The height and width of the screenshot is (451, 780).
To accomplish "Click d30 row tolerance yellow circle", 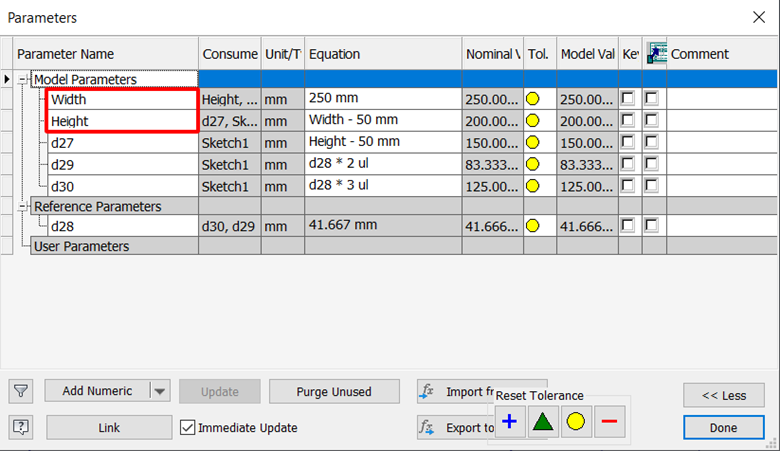I will [533, 186].
